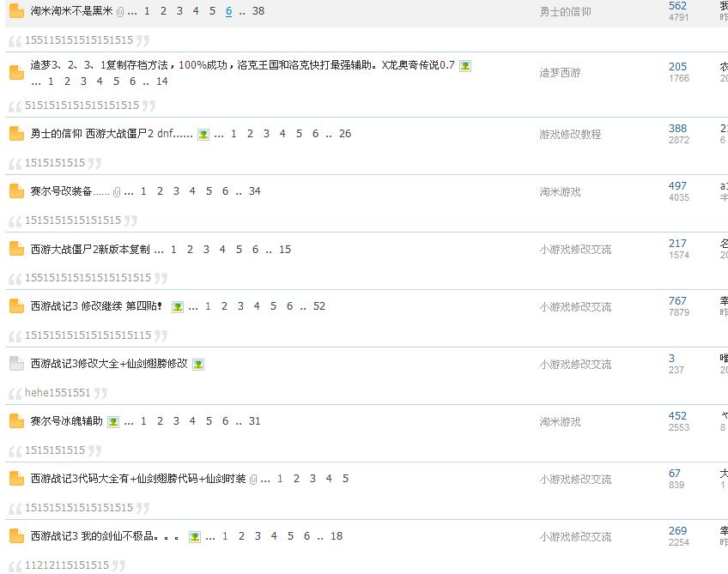Screen dimensions: 728x574
Task: Open thread 淘米淘米不是黑米
Action: [71, 11]
